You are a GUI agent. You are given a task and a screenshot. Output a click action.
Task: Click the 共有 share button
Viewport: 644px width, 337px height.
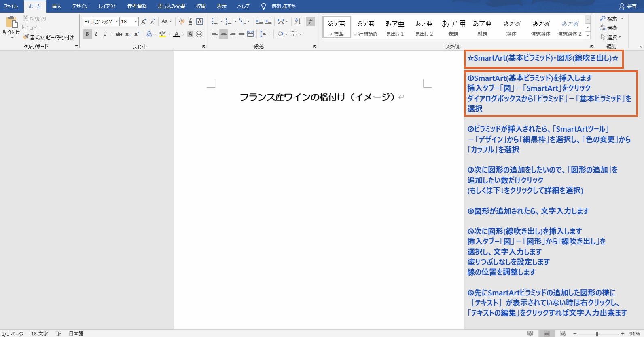(x=627, y=6)
